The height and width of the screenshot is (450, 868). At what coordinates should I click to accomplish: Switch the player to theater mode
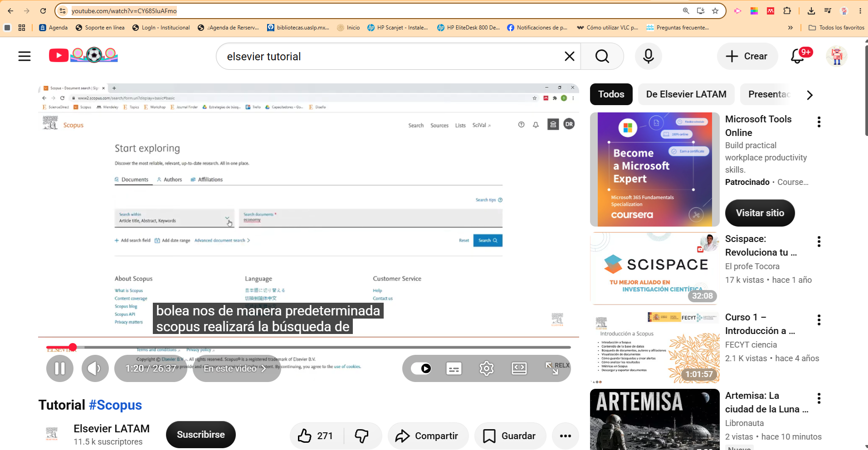(x=519, y=368)
